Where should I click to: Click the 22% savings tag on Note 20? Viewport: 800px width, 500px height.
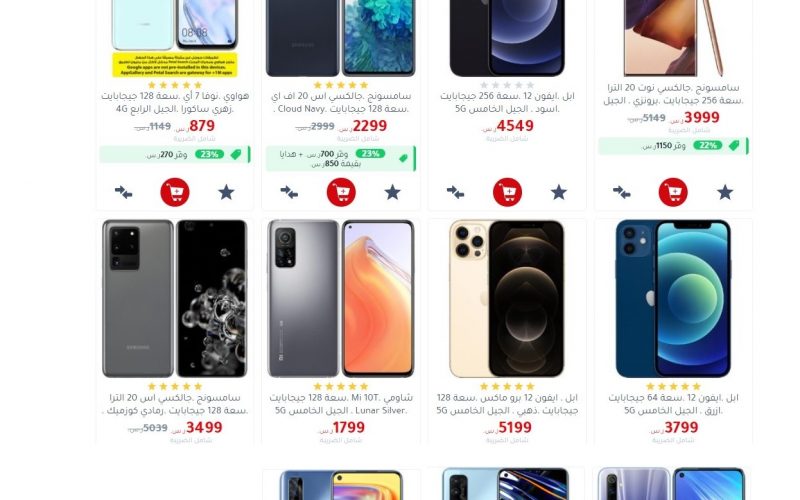point(708,145)
